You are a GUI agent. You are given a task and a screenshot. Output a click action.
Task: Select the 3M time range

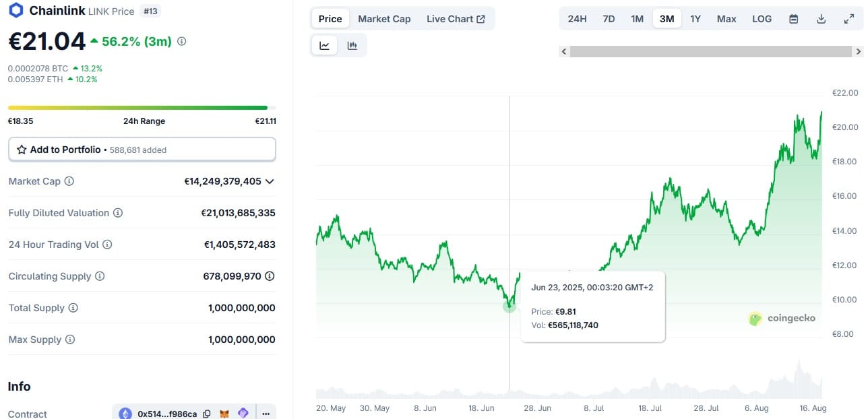666,19
